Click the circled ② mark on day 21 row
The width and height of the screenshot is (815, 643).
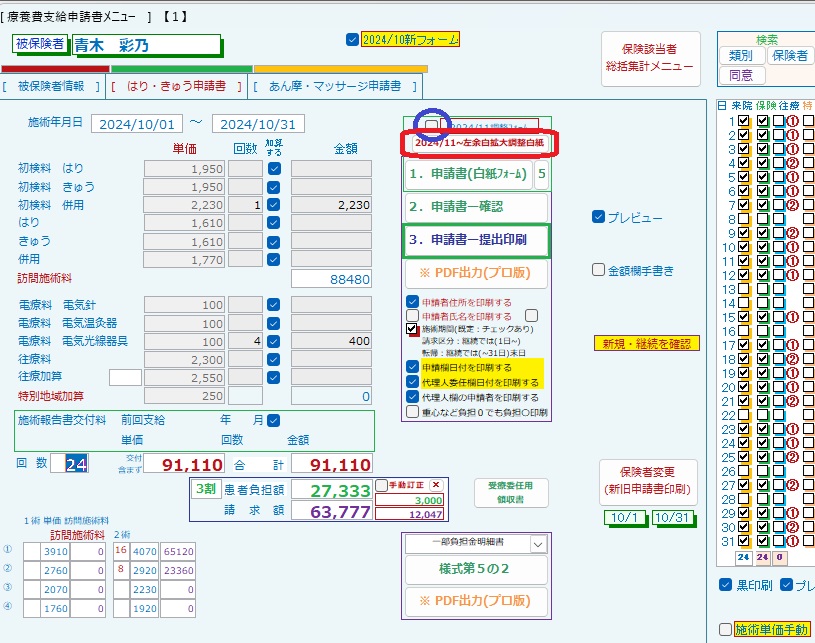point(792,401)
